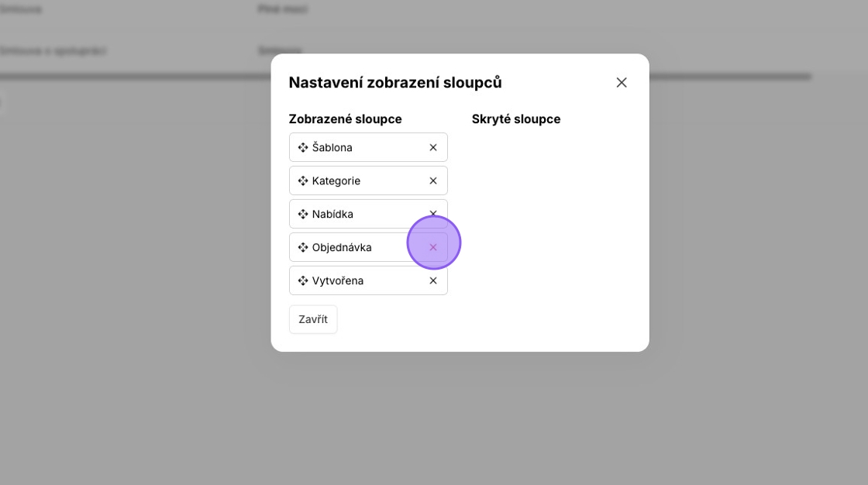Click the Zobrazené sloupce heading

(x=345, y=119)
